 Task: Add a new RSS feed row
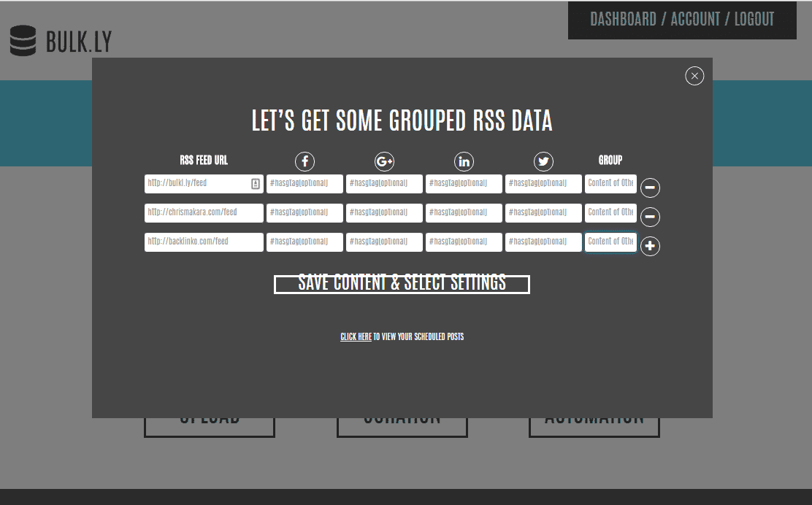point(650,246)
